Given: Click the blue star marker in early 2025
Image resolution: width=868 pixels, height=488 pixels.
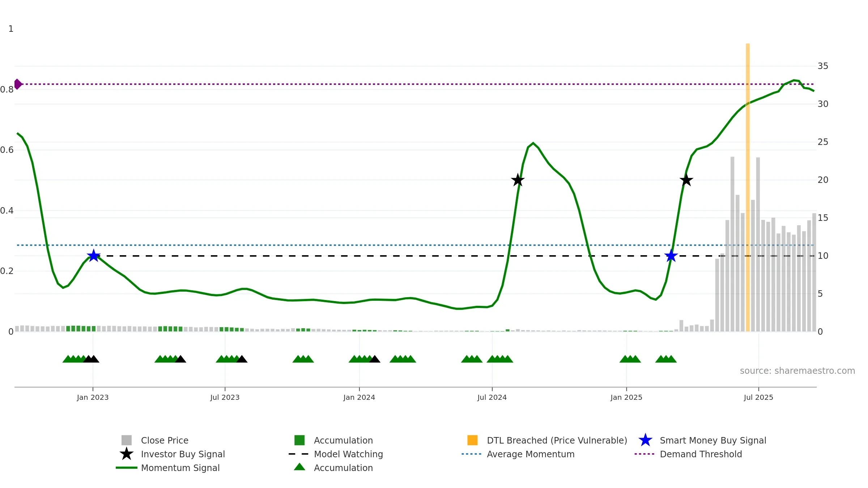Looking at the screenshot, I should 671,256.
